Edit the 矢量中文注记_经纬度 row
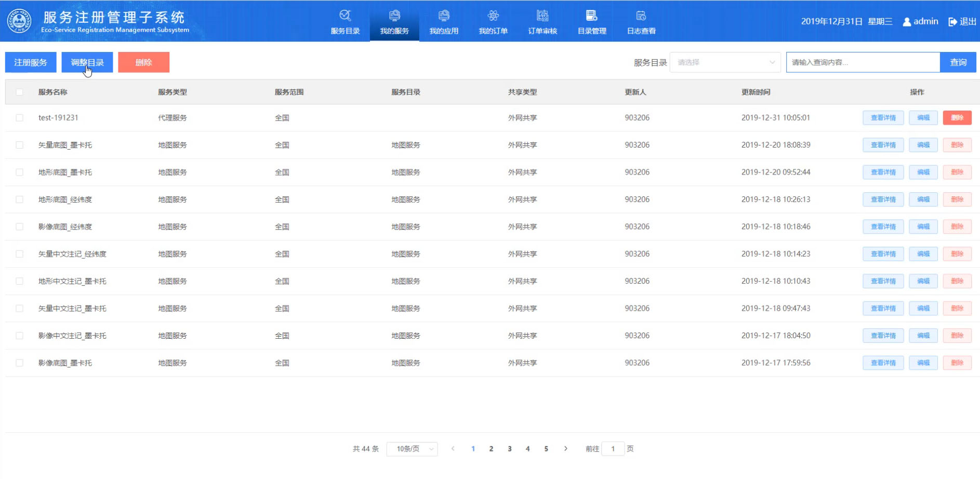Screen dimensions: 980x479 [923, 254]
